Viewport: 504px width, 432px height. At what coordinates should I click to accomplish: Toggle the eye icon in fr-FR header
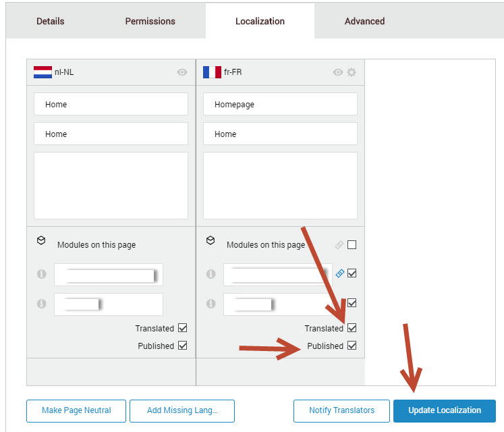click(x=337, y=72)
